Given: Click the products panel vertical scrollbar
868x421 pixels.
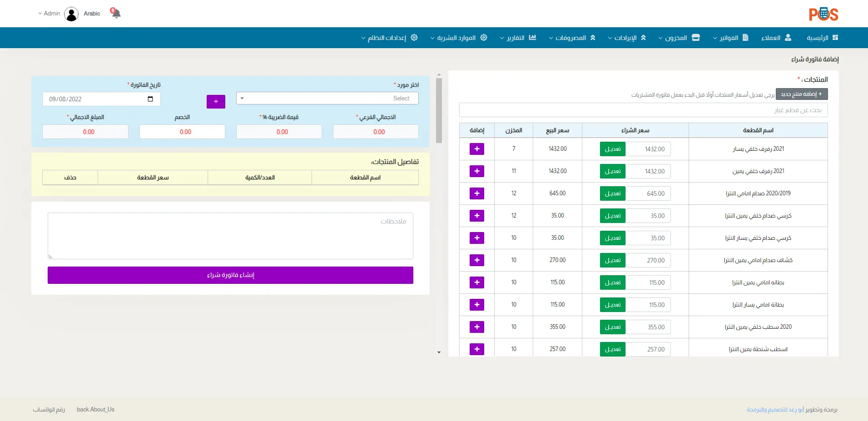Looking at the screenshot, I should 439,111.
